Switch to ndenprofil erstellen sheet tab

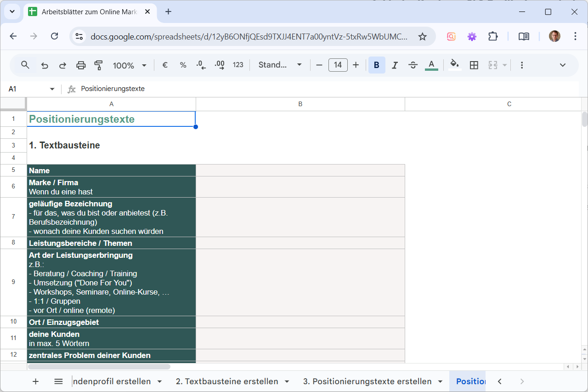click(112, 381)
